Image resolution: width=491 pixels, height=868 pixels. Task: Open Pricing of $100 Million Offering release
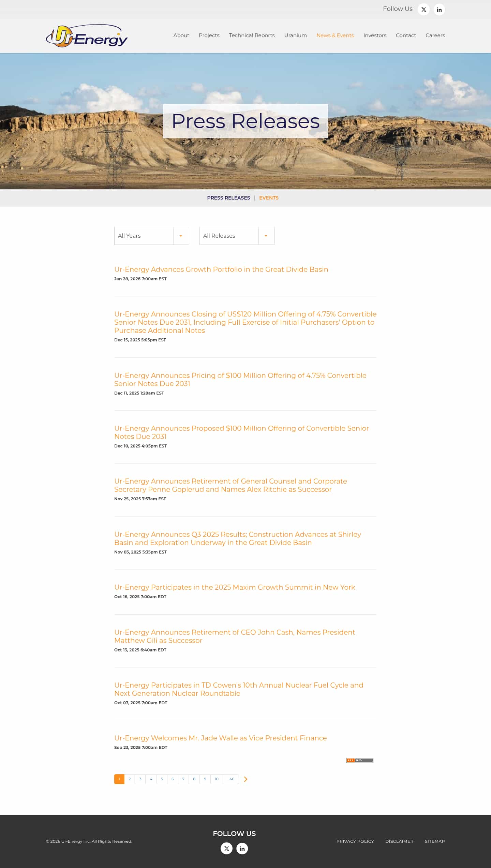point(240,380)
